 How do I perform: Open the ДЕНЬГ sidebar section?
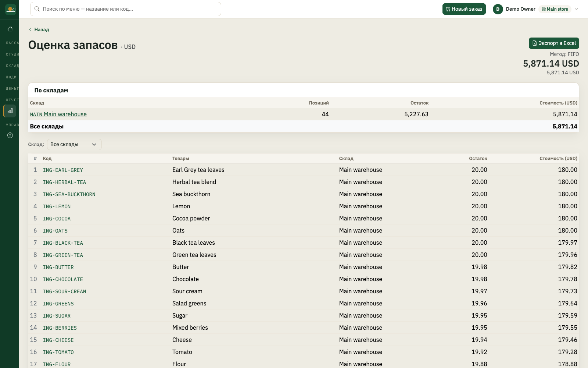(12, 89)
